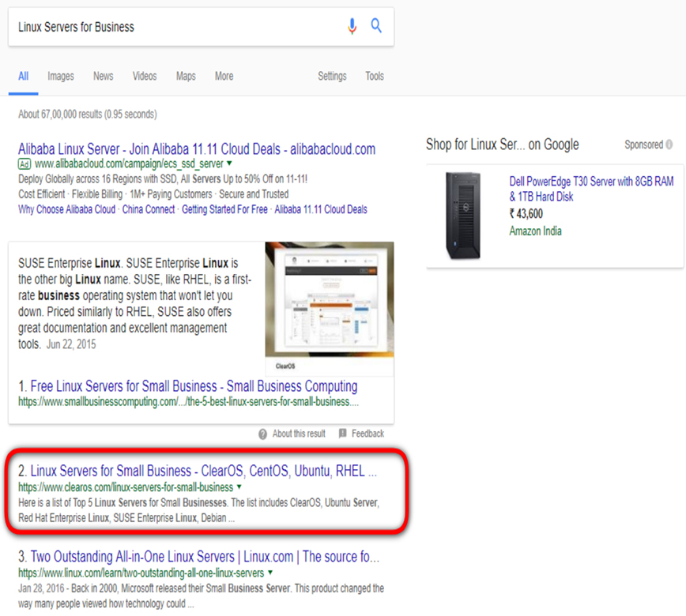The image size is (686, 616).
Task: Switch to the Videos tab
Action: tap(145, 76)
